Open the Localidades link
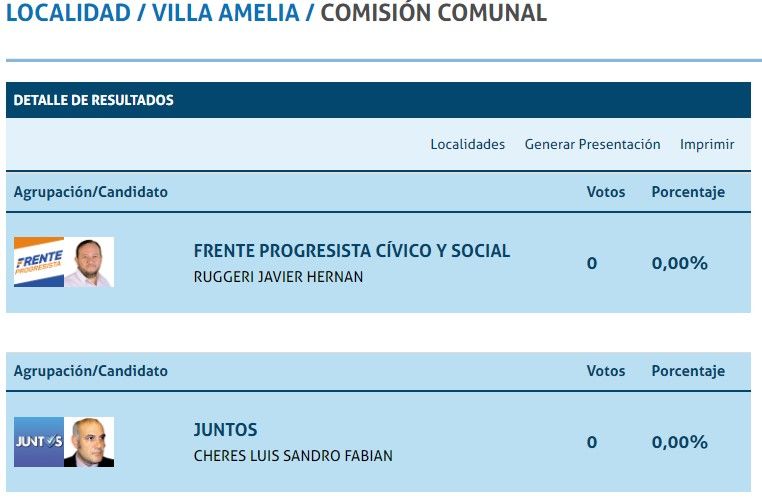The height and width of the screenshot is (503, 762). tap(467, 144)
